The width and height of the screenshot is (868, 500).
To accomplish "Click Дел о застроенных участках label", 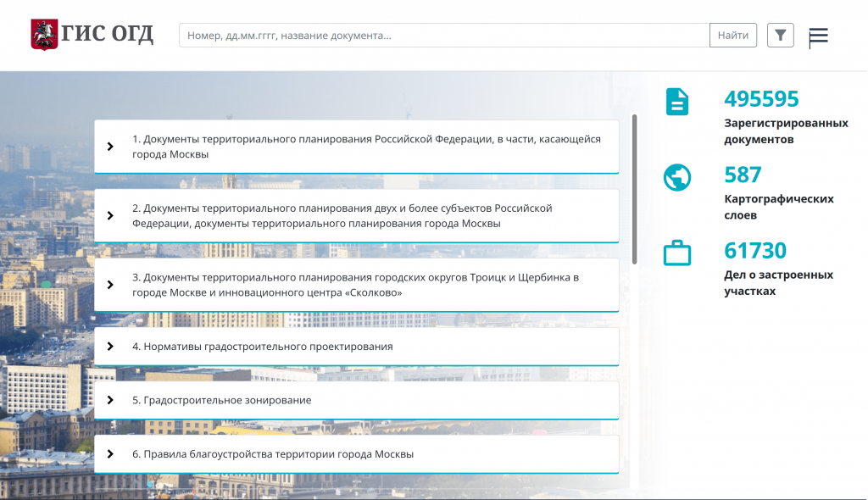I will 778,283.
